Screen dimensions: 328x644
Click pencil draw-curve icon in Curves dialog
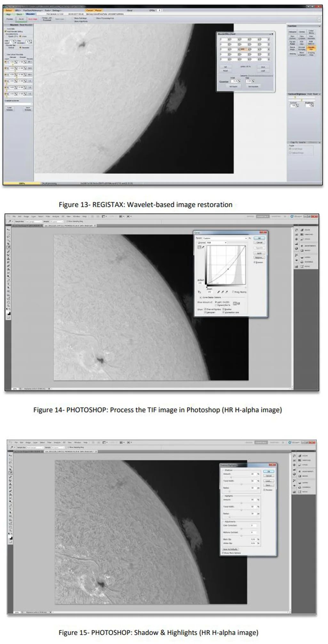coord(203,247)
